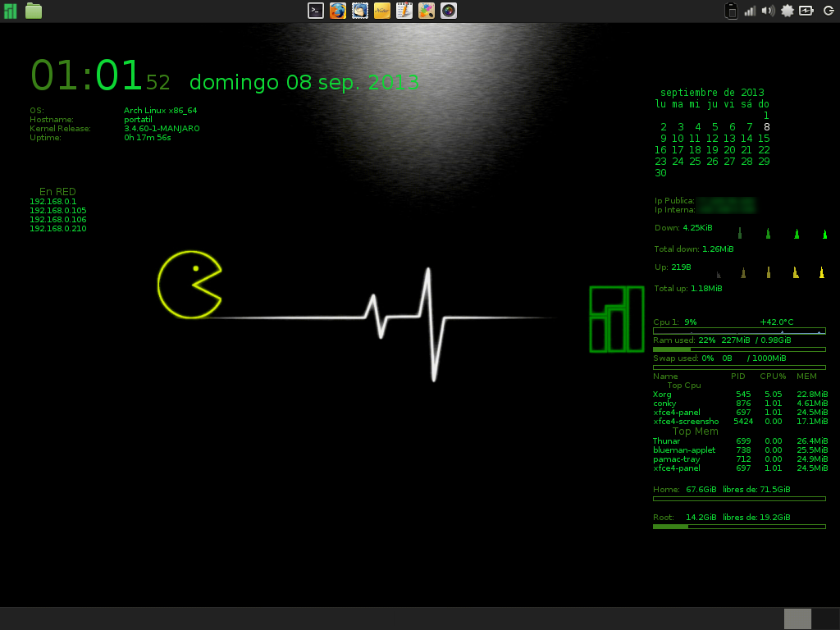Viewport: 840px width, 630px height.
Task: Open the network signal indicator
Action: click(x=750, y=11)
